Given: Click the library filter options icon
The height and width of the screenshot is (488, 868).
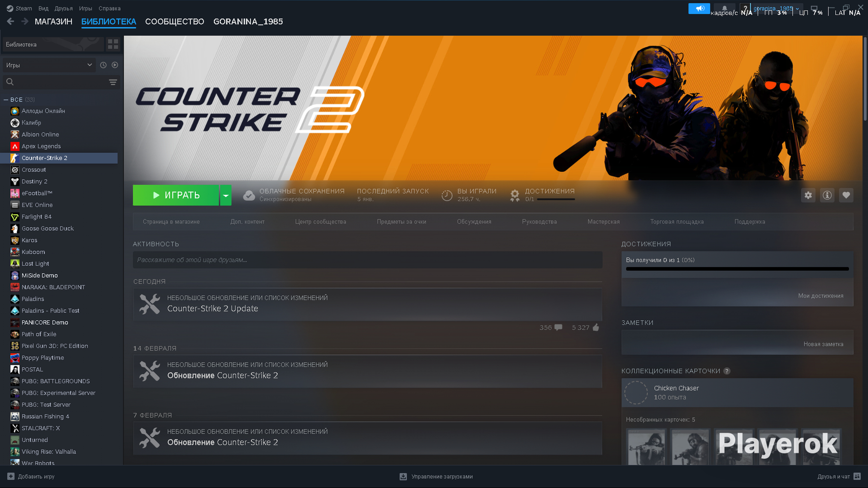Looking at the screenshot, I should click(x=113, y=82).
